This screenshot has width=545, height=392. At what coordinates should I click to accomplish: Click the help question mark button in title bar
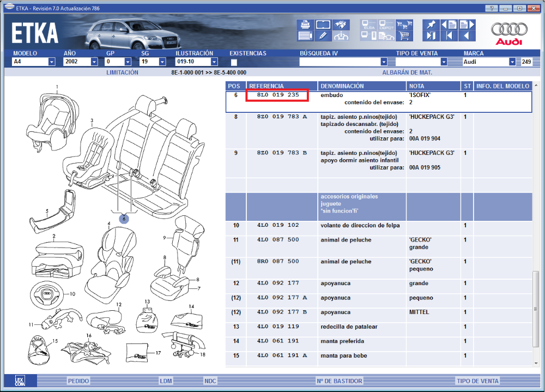pyautogui.click(x=492, y=8)
